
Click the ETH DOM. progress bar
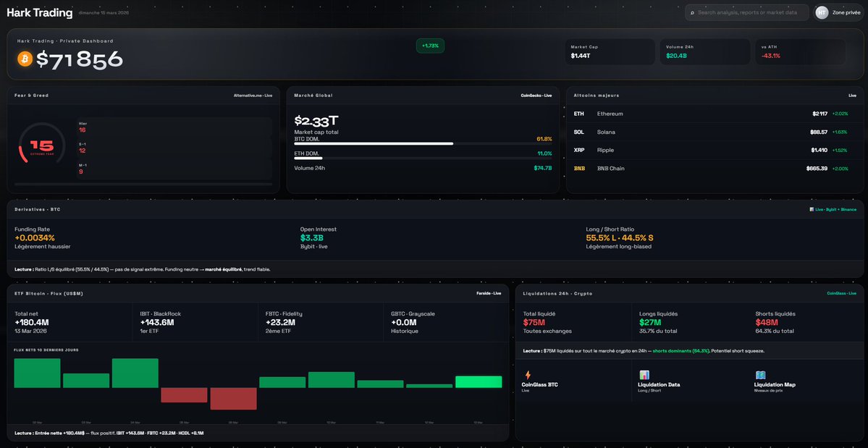(x=423, y=159)
